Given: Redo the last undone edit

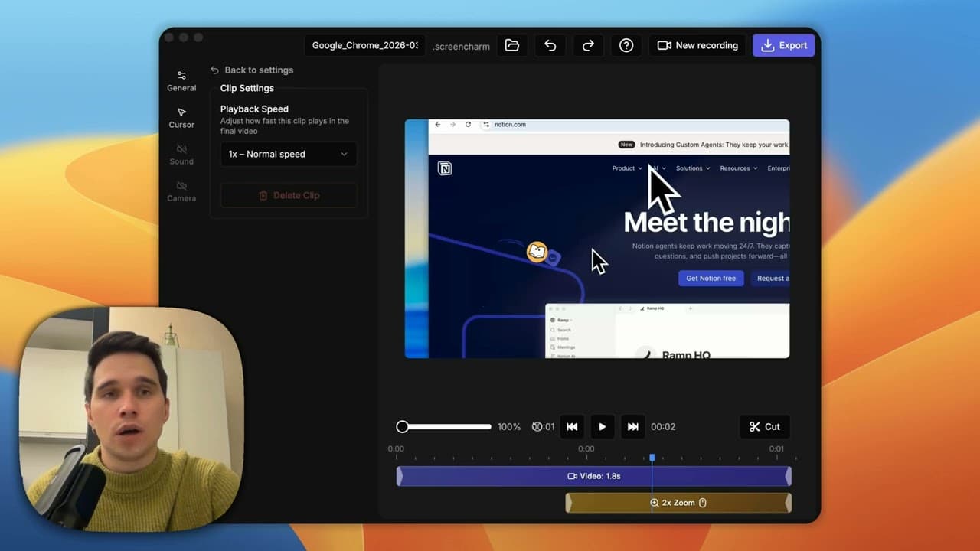Looking at the screenshot, I should pos(588,45).
